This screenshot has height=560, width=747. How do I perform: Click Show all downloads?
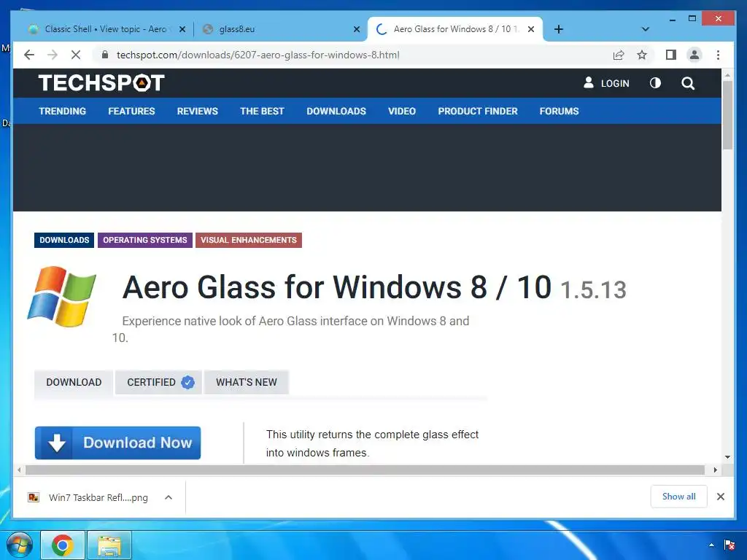tap(679, 497)
